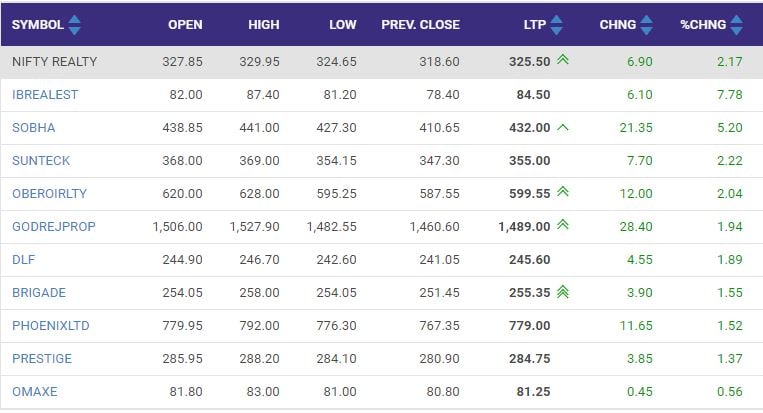
Task: Click the OPEN column header
Action: click(185, 24)
